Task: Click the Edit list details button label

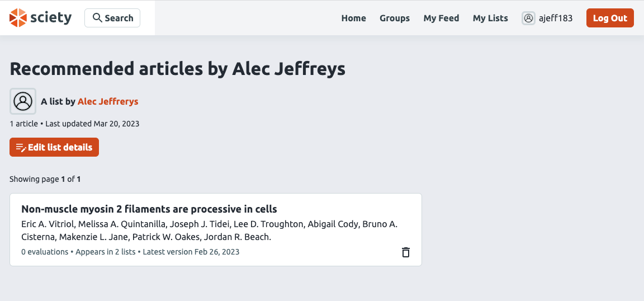Action: [x=60, y=148]
